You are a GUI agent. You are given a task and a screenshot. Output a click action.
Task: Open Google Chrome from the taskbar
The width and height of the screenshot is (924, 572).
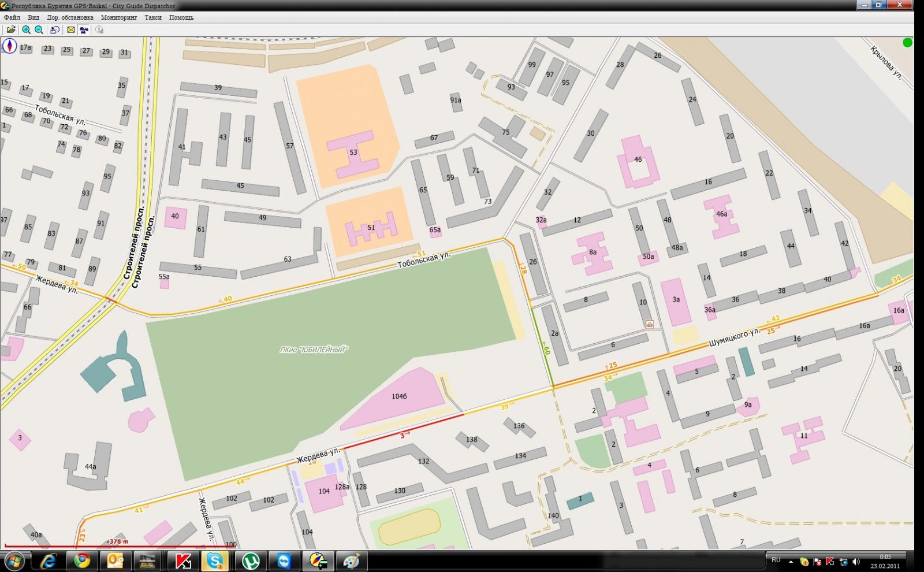(x=81, y=561)
